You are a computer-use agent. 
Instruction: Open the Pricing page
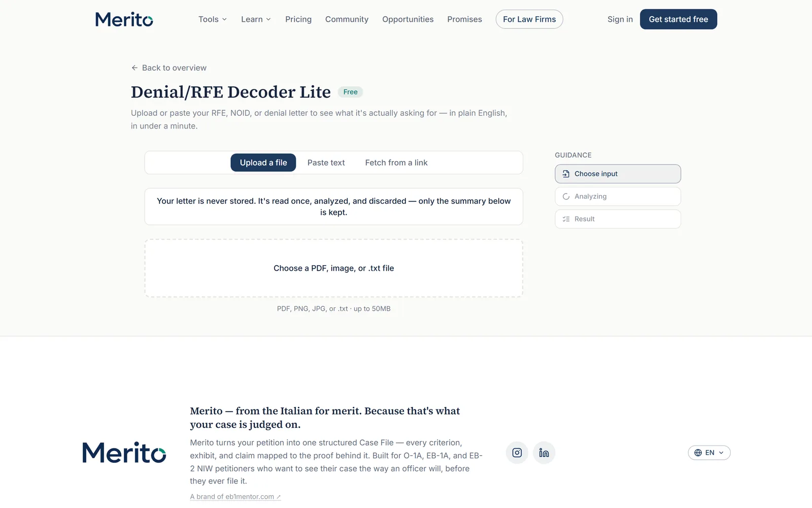(x=298, y=19)
